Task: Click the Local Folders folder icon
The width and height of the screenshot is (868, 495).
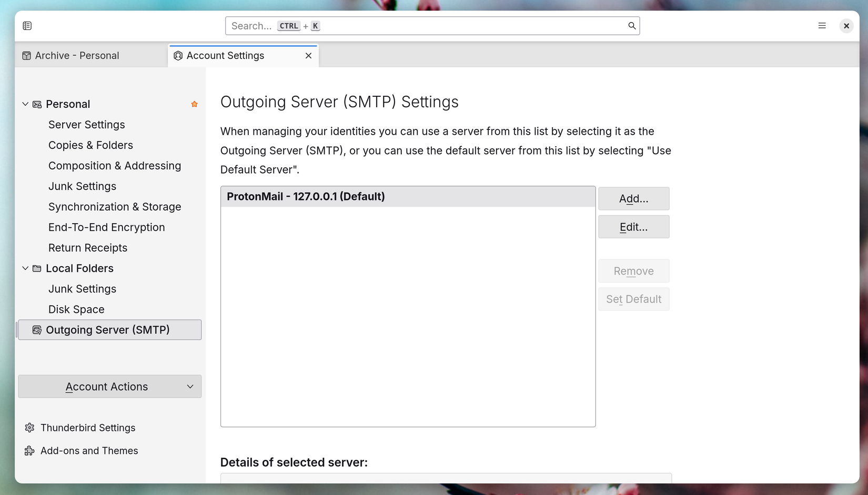Action: (x=37, y=268)
